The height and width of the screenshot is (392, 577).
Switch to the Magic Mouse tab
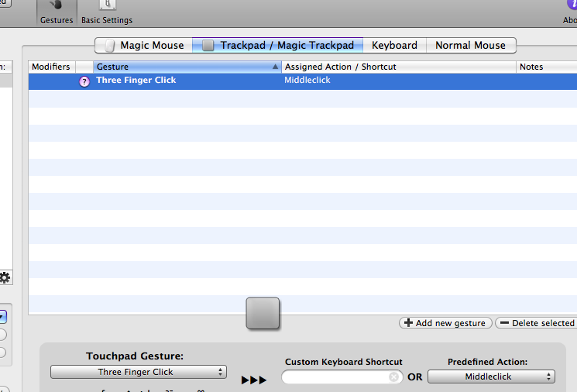point(144,45)
